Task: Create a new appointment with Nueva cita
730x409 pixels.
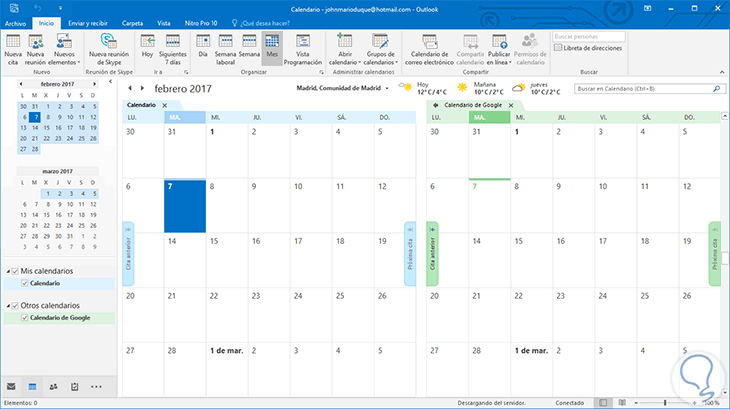Action: tap(13, 50)
